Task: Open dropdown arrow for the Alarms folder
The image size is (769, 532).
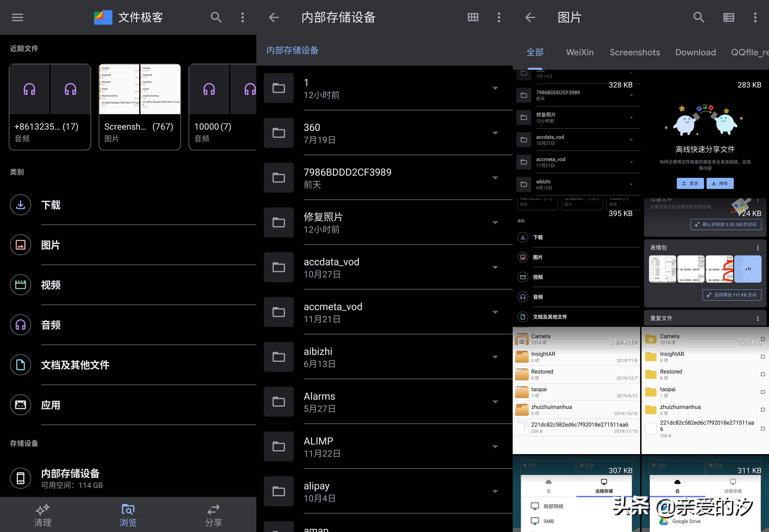Action: point(495,402)
